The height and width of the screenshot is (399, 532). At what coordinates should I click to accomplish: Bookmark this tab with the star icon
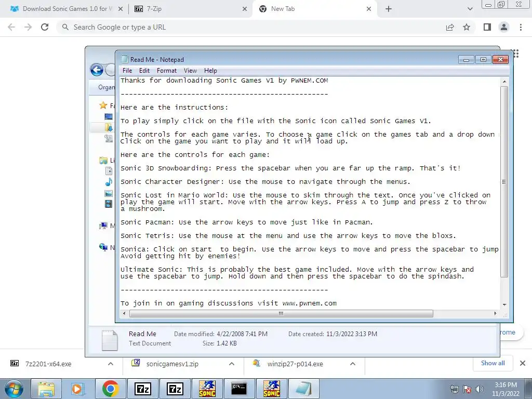coord(467,27)
